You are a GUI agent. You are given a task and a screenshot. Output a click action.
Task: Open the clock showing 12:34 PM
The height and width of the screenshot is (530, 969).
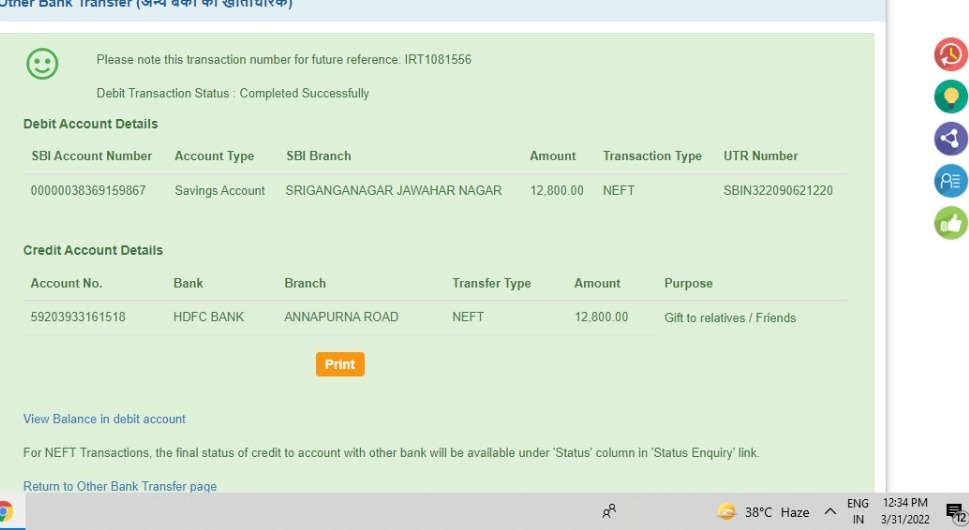click(905, 512)
